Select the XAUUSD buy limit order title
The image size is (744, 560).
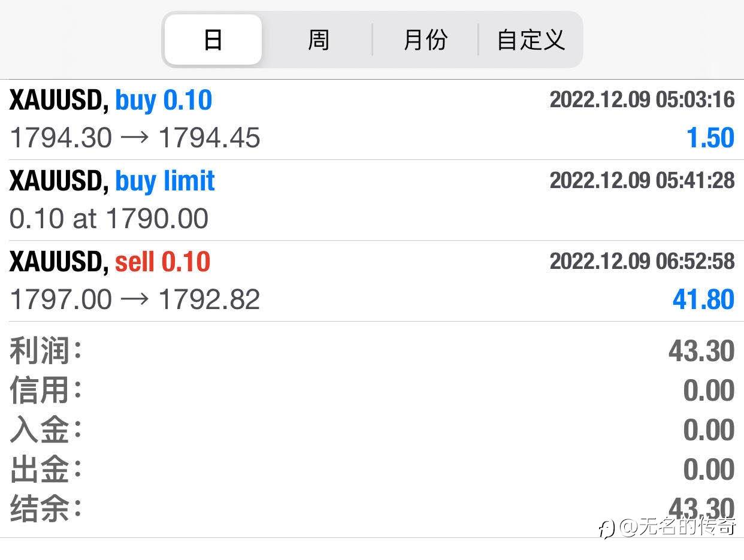tap(112, 180)
